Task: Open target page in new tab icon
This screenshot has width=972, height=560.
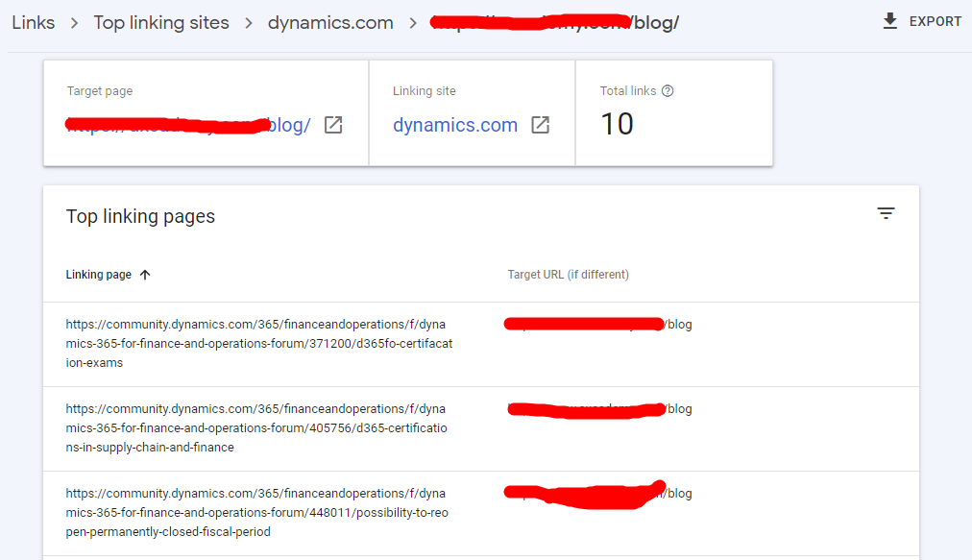Action: tap(333, 125)
